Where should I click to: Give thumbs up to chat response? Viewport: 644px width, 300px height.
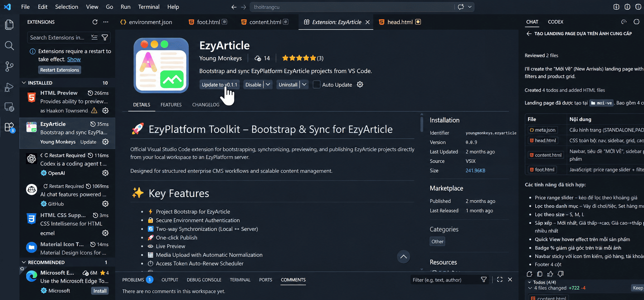[x=550, y=274]
